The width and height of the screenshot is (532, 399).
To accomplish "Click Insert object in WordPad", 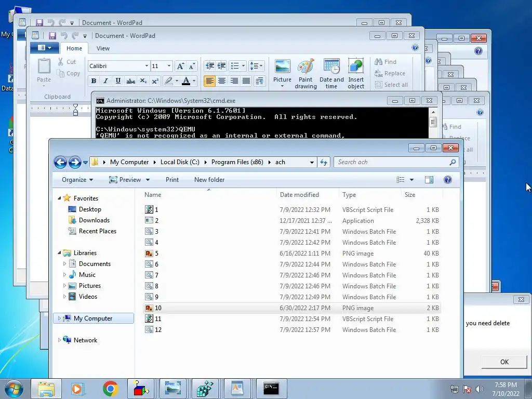I will [355, 74].
